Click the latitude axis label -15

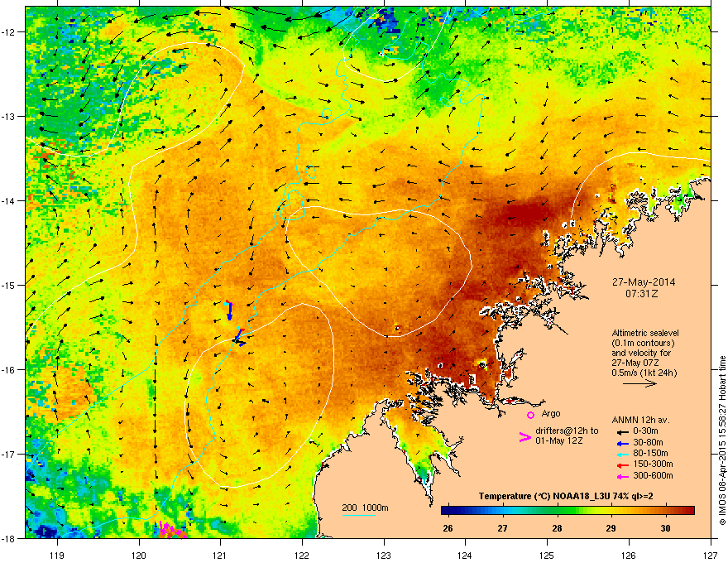(x=8, y=285)
